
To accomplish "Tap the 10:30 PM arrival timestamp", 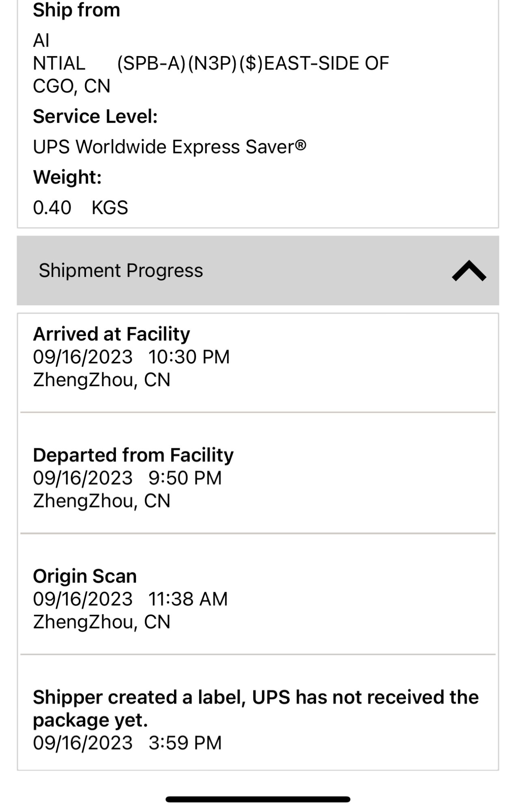I will point(189,357).
